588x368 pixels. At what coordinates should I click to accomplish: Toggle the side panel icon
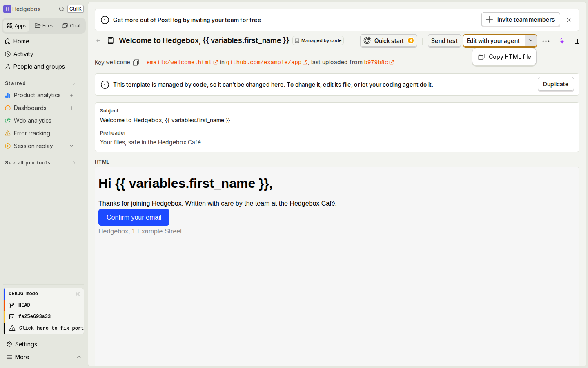577,41
